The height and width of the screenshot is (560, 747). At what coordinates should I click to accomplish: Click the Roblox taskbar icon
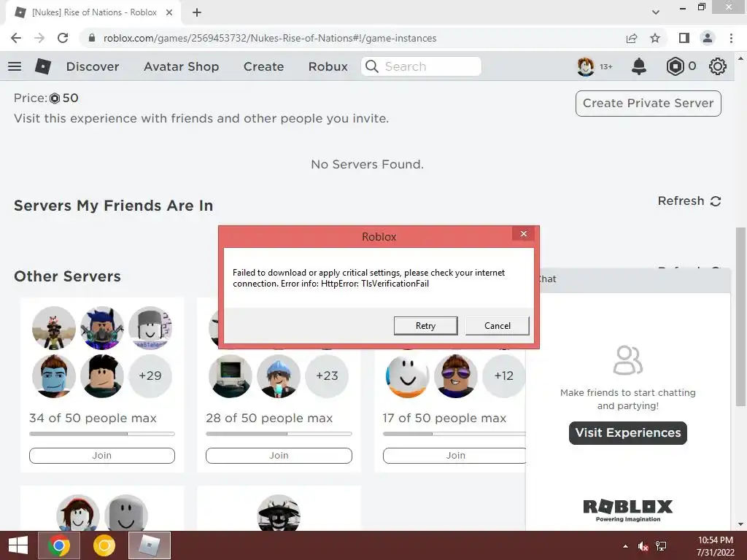coord(149,545)
